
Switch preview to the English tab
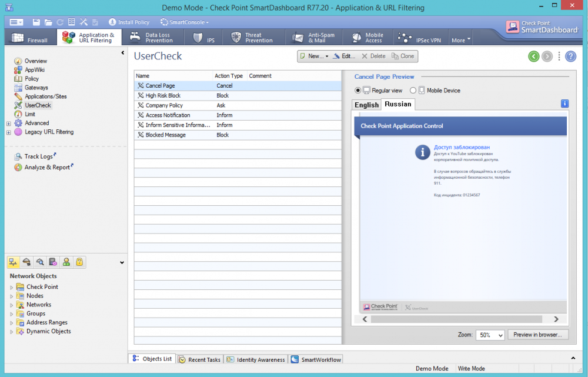click(x=366, y=105)
